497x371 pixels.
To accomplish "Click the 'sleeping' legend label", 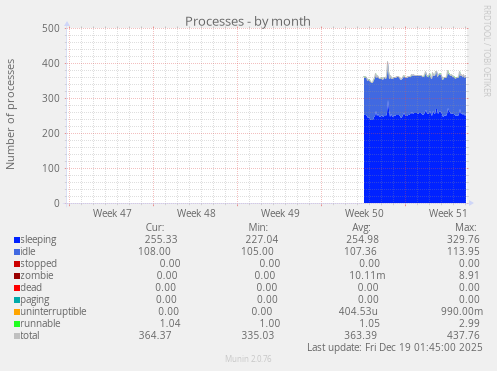I will [x=38, y=240].
